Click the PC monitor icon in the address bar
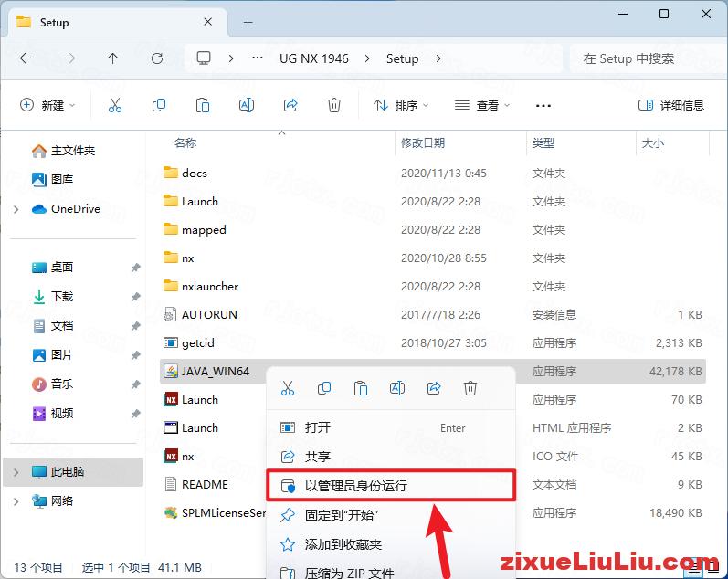This screenshot has width=728, height=579. (204, 58)
